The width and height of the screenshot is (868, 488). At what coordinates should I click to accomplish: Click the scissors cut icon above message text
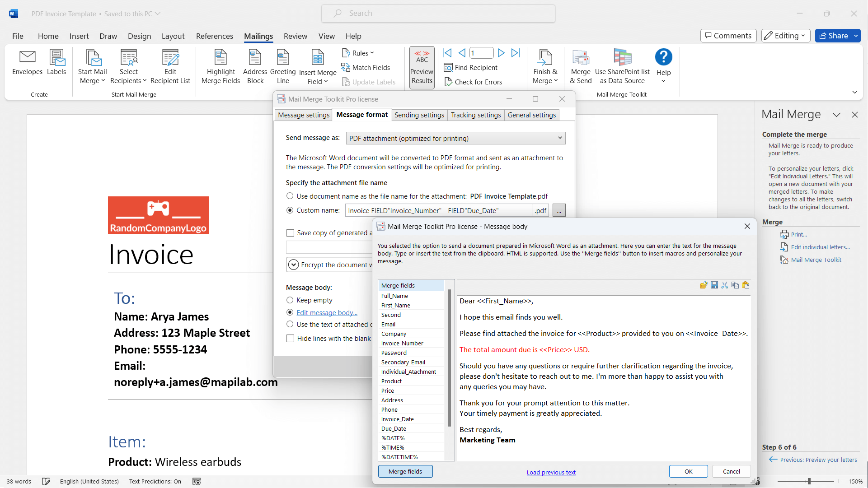[x=725, y=285]
